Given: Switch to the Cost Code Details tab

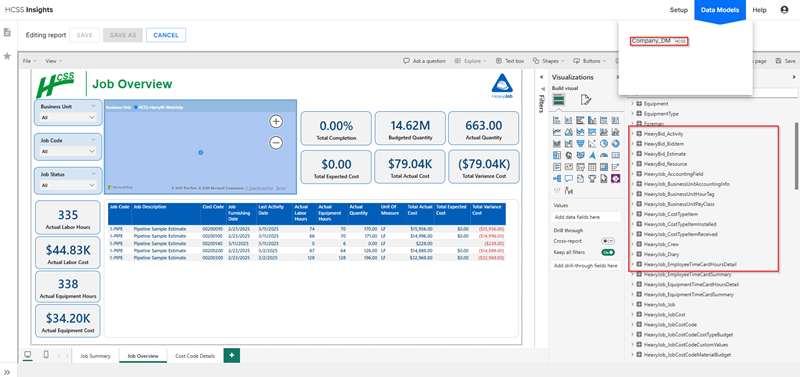Looking at the screenshot, I should 194,356.
